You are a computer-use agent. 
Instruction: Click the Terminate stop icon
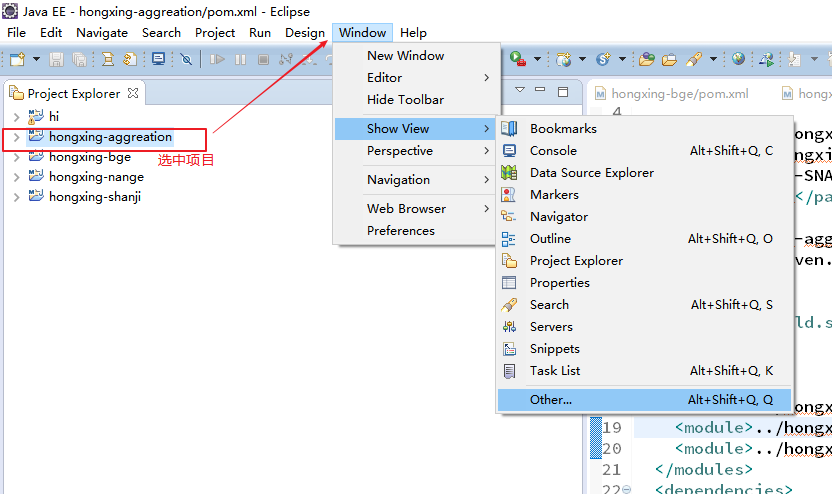tap(263, 59)
